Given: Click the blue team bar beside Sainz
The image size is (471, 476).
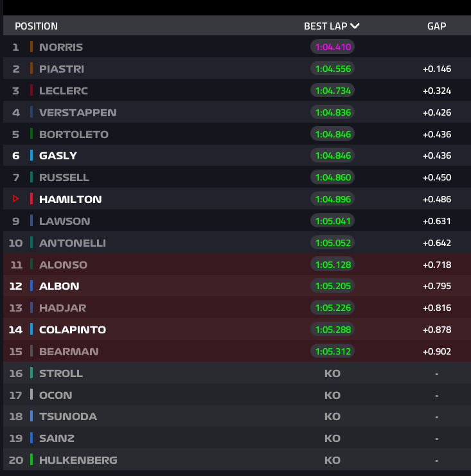Looking at the screenshot, I should tap(31, 438).
